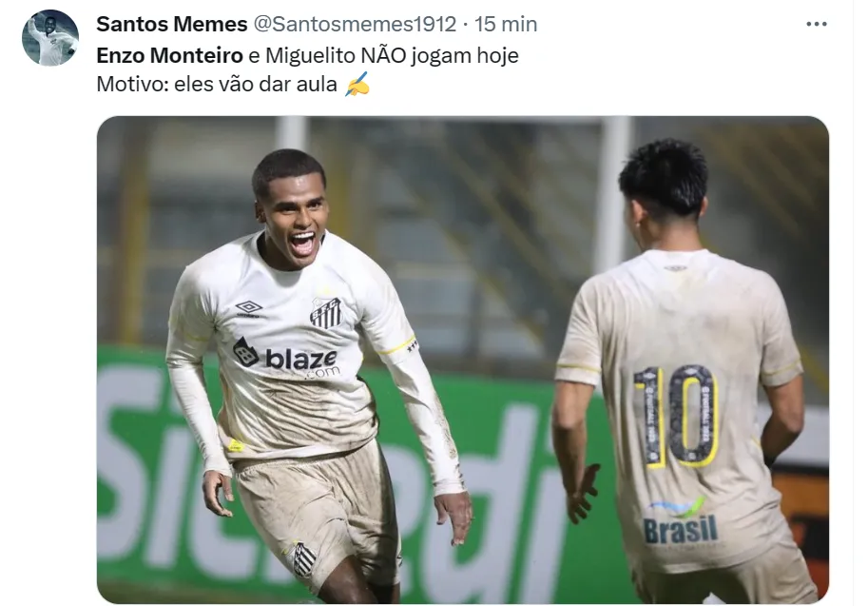Image resolution: width=868 pixels, height=606 pixels.
Task: Click the Santos Memes profile avatar
Action: click(x=50, y=38)
